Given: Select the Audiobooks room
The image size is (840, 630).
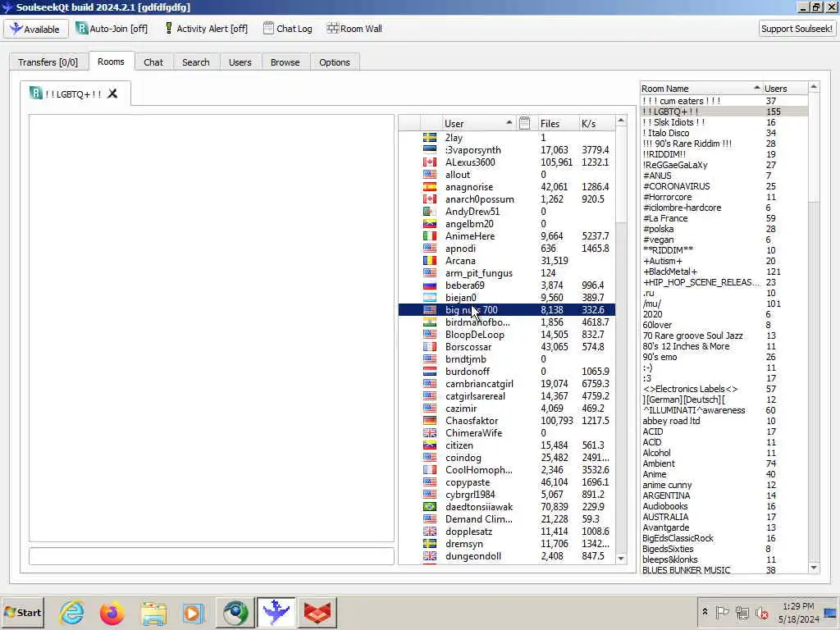Looking at the screenshot, I should pos(724,506).
